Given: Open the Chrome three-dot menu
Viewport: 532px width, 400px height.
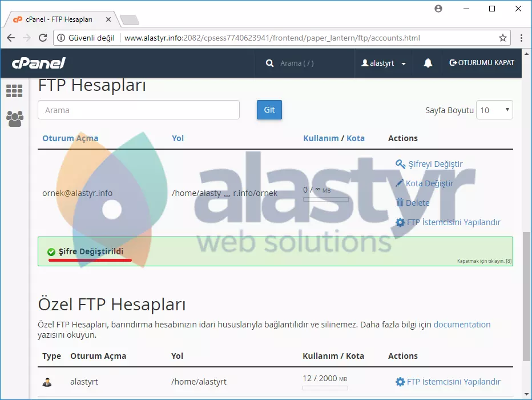Looking at the screenshot, I should coord(521,38).
